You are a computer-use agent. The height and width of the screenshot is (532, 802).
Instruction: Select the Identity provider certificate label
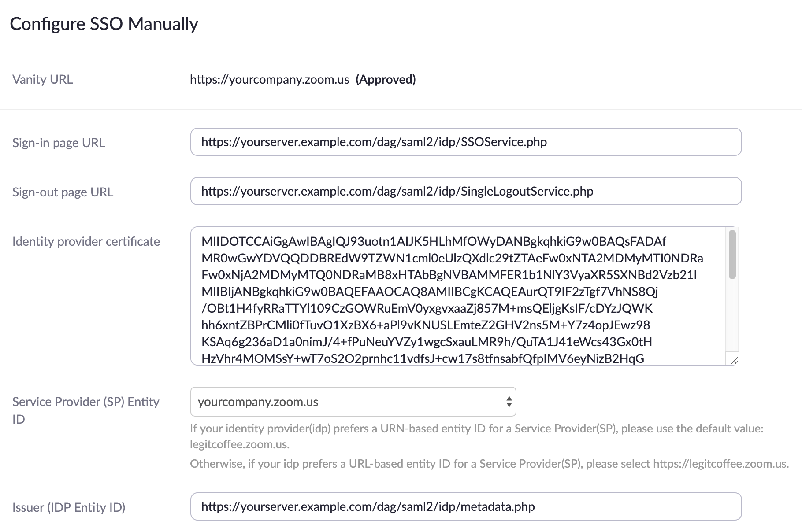point(86,241)
